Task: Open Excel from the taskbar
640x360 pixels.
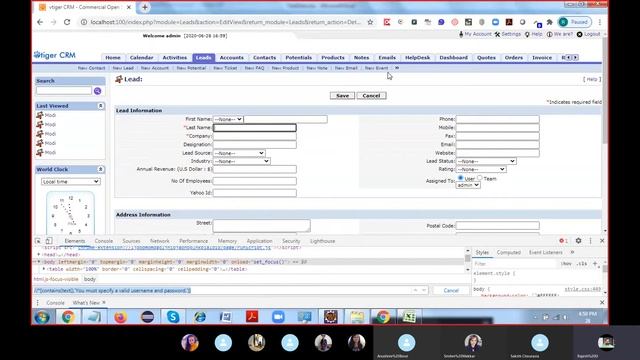Action: click(409, 317)
